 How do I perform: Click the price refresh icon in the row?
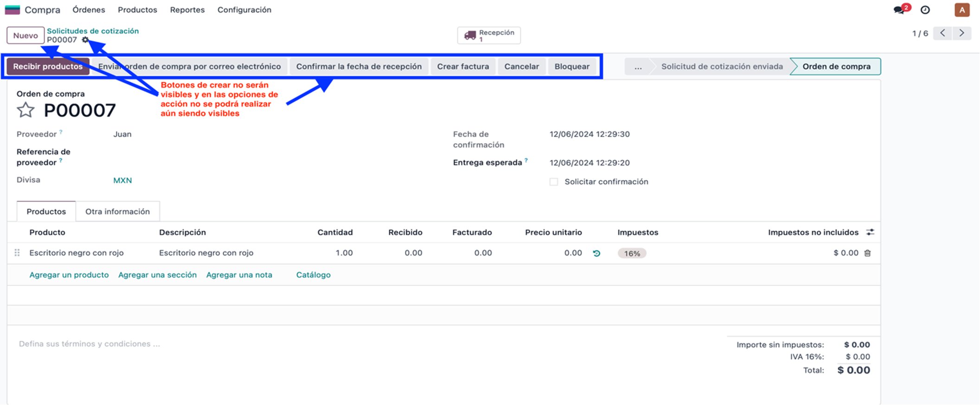(597, 253)
